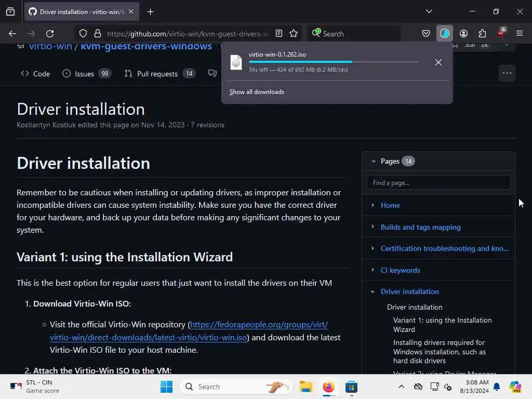The height and width of the screenshot is (399, 532).
Task: Click the Find a page field
Action: 438,182
